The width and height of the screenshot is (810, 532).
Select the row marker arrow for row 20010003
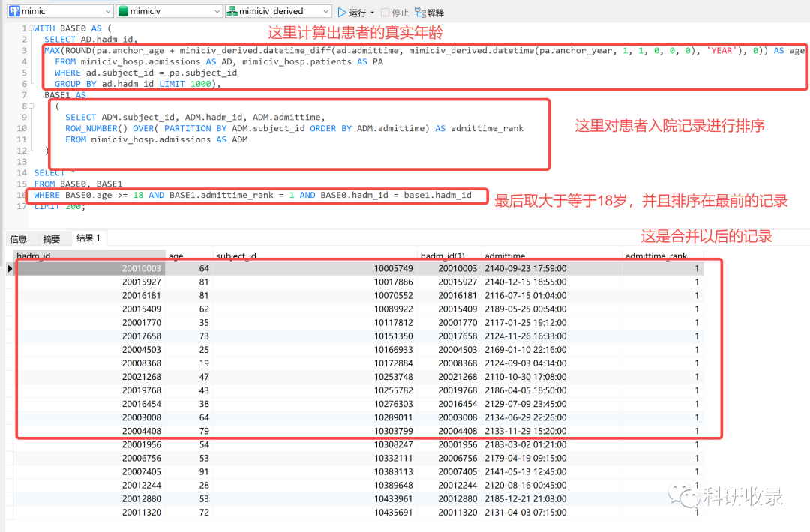(9, 268)
